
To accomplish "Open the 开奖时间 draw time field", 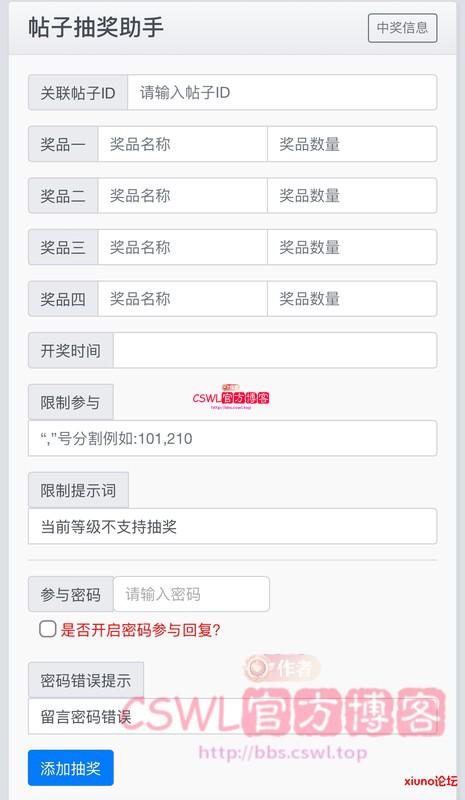I will [275, 351].
